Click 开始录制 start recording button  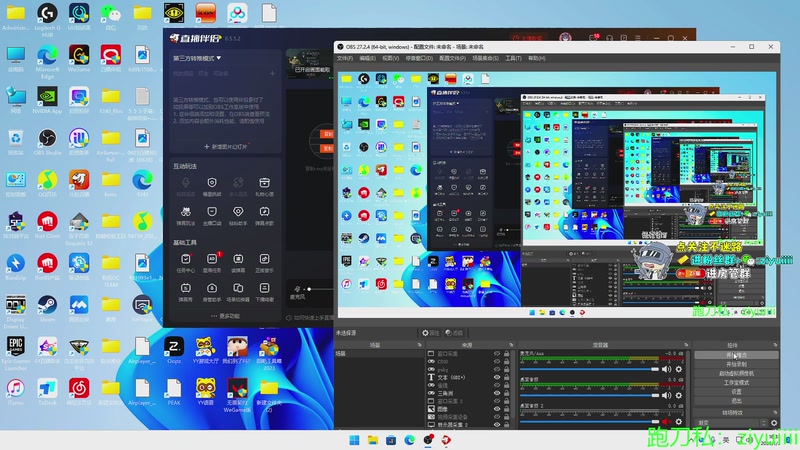tap(736, 364)
